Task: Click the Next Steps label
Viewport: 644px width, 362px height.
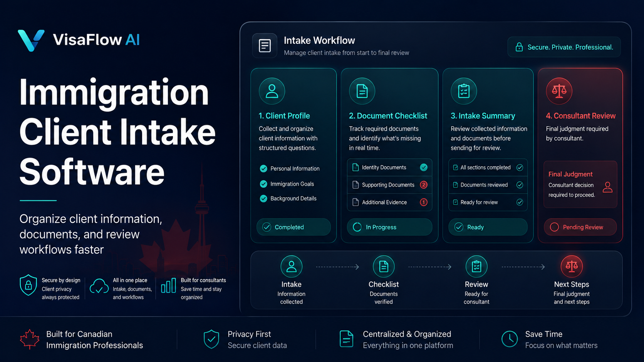Action: pyautogui.click(x=572, y=284)
